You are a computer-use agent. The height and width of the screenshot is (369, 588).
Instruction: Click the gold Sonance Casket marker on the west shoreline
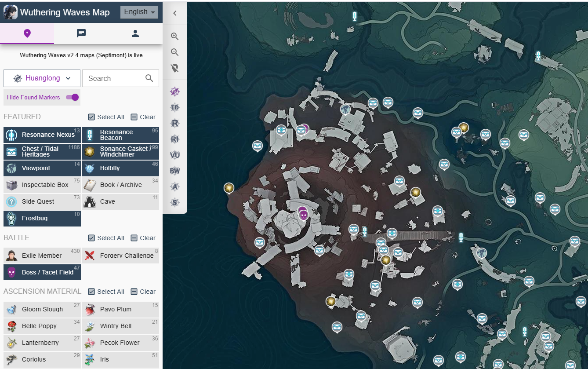point(229,188)
